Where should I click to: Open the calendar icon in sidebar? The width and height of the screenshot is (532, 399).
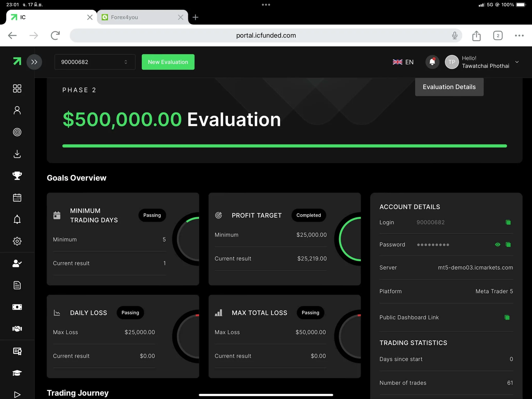click(17, 198)
